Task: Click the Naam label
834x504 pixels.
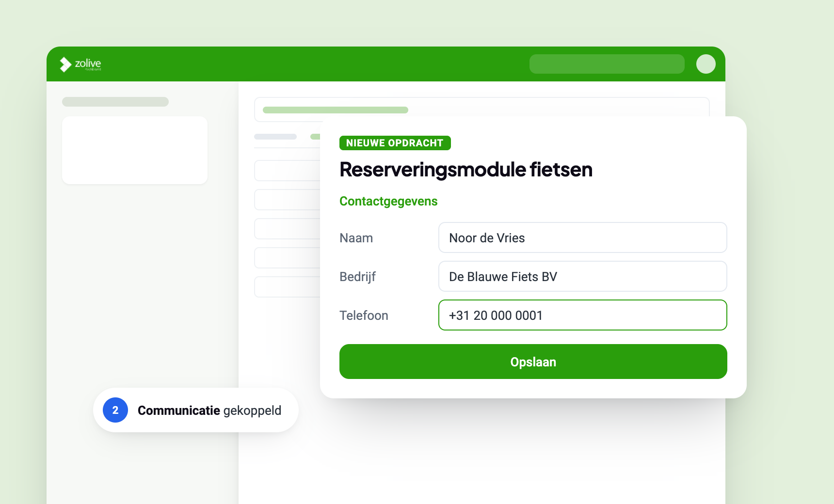Action: click(356, 238)
